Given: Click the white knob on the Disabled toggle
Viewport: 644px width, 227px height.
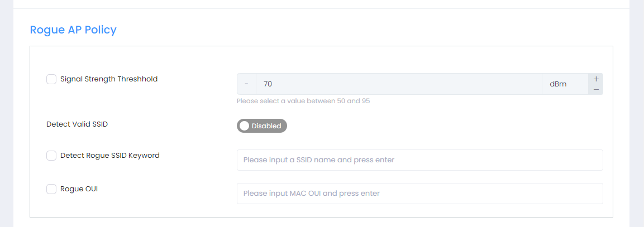Looking at the screenshot, I should 244,126.
